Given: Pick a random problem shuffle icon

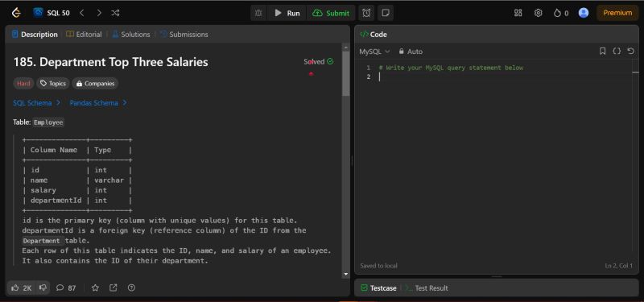Looking at the screenshot, I should tap(115, 13).
